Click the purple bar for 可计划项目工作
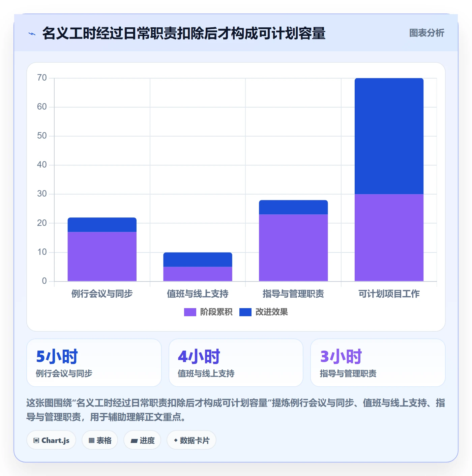The image size is (472, 476). [389, 238]
